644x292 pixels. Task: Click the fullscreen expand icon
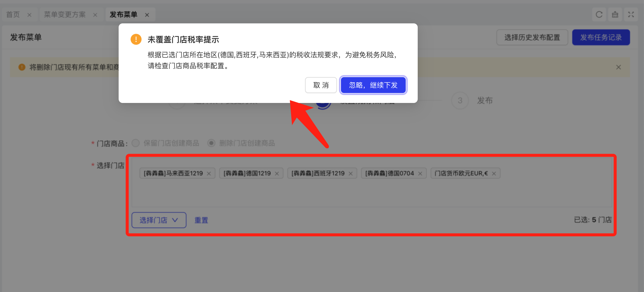coord(631,15)
